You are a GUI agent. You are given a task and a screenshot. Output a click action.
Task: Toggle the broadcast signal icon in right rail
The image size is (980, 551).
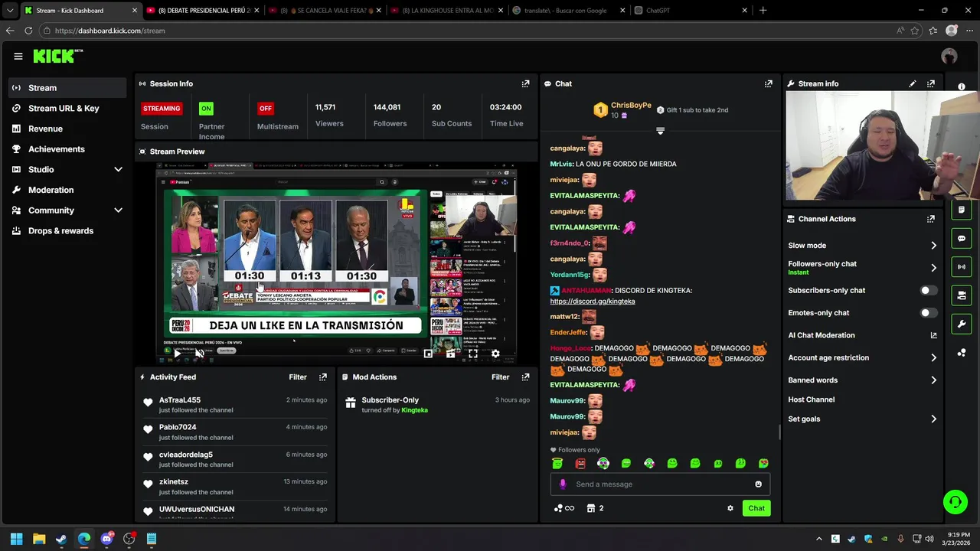[962, 266]
